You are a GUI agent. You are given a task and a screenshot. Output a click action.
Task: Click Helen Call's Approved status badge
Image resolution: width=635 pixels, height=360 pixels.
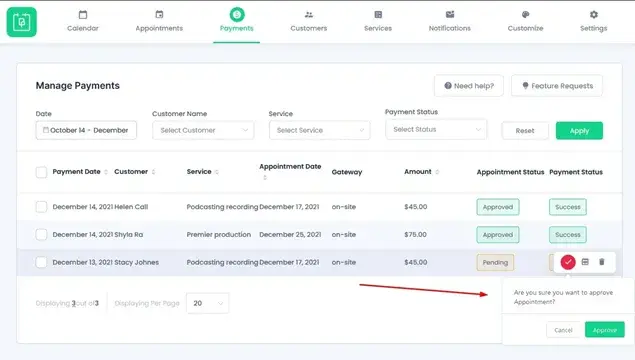pos(498,207)
